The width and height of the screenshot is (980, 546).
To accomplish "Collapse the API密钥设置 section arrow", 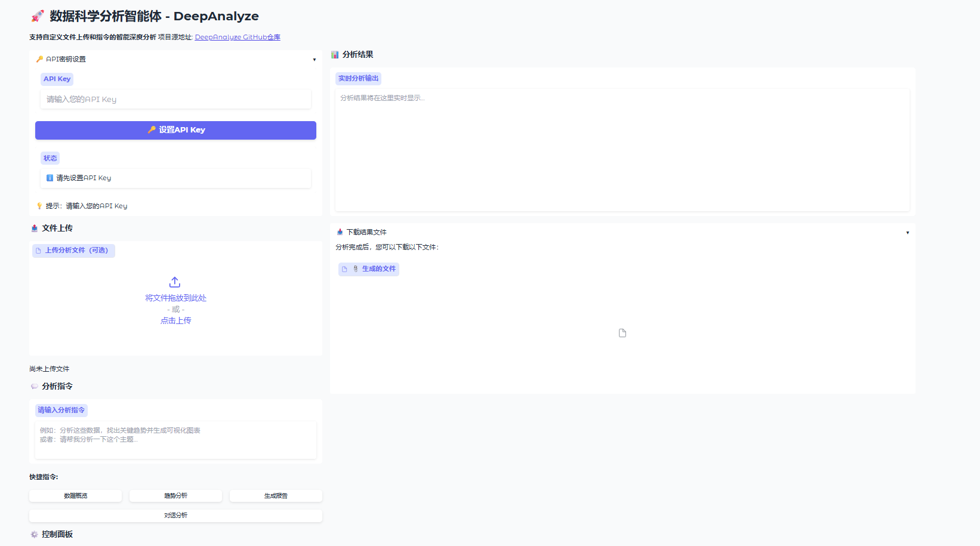I will coord(315,60).
